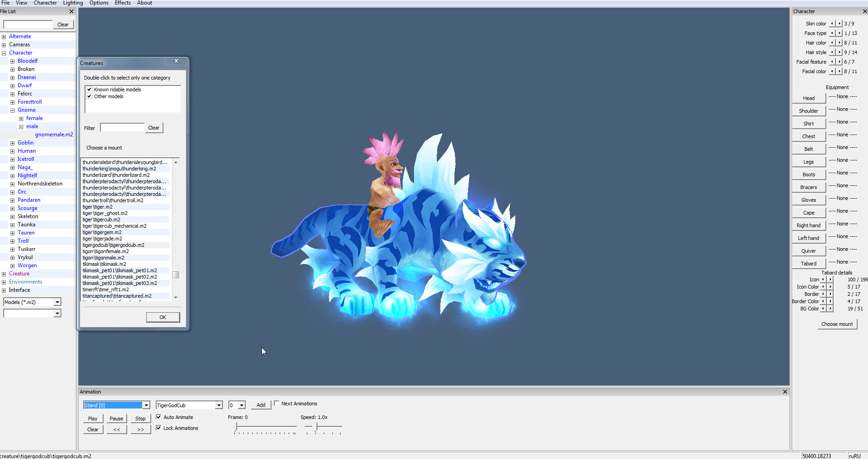Open the animation loop count dropdown
This screenshot has width=868, height=459.
(x=242, y=405)
